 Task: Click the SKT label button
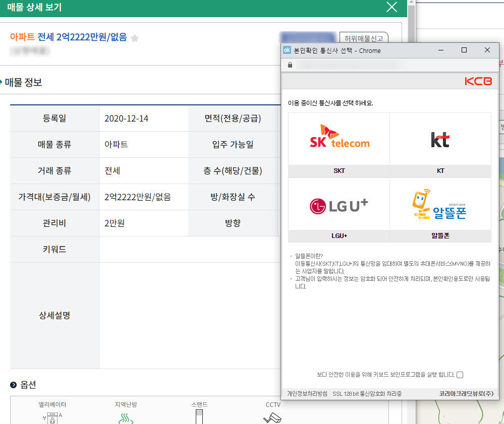pos(339,171)
